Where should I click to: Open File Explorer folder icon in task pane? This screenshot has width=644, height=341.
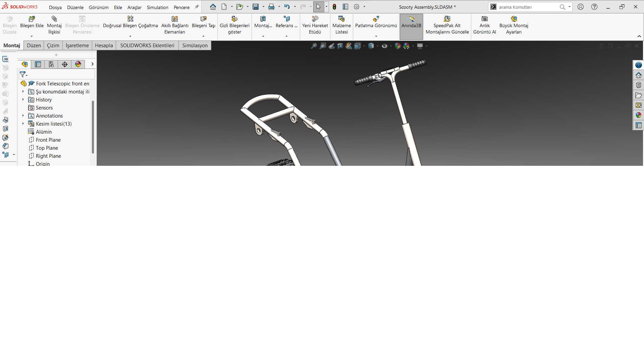click(639, 95)
